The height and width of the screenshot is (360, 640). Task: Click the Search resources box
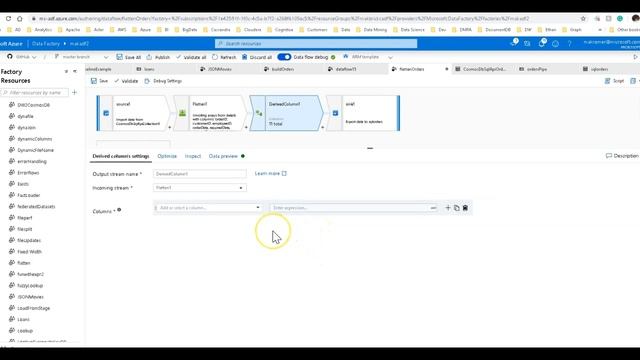tap(316, 44)
